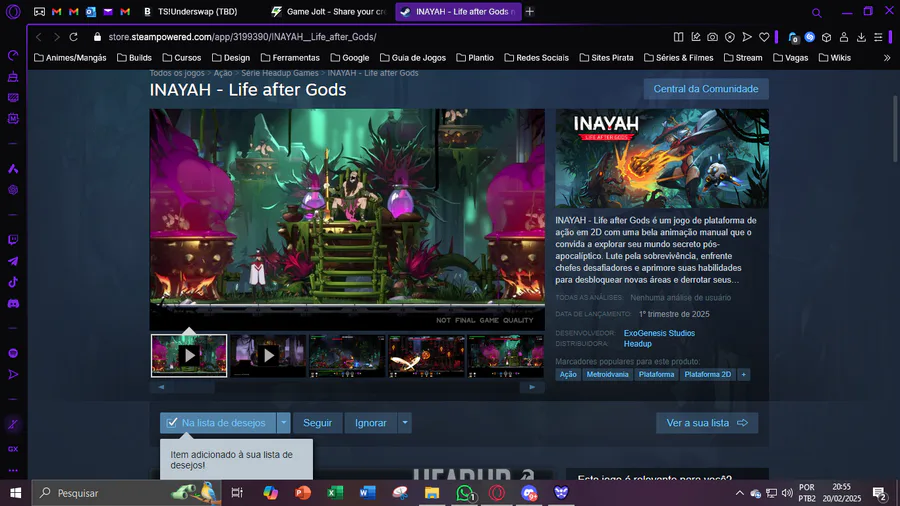Image resolution: width=900 pixels, height=506 pixels.
Task: Show hidden system tray icons chevron
Action: click(739, 493)
